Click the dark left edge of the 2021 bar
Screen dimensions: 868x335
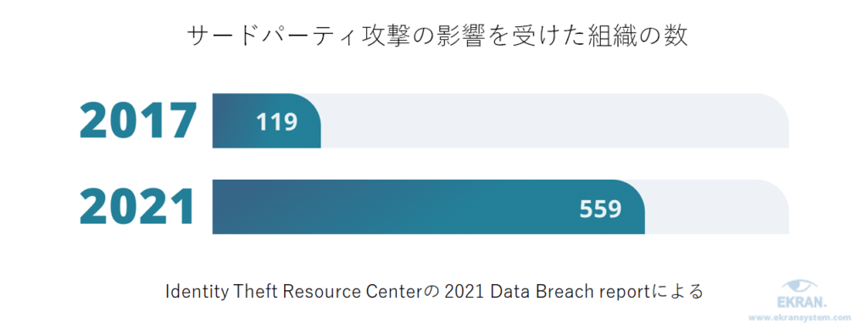(218, 207)
